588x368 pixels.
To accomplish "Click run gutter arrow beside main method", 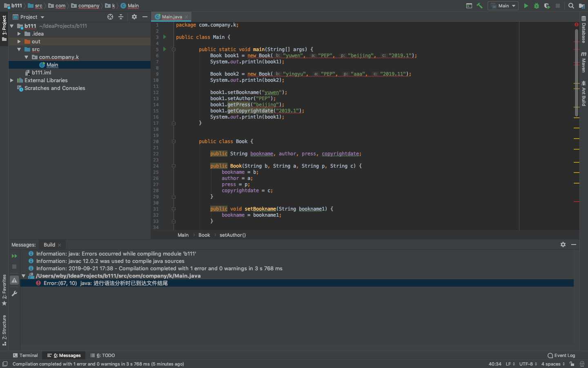I will (165, 49).
